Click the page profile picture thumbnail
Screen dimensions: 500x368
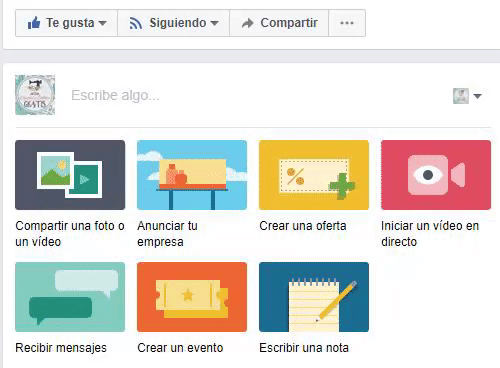(35, 95)
